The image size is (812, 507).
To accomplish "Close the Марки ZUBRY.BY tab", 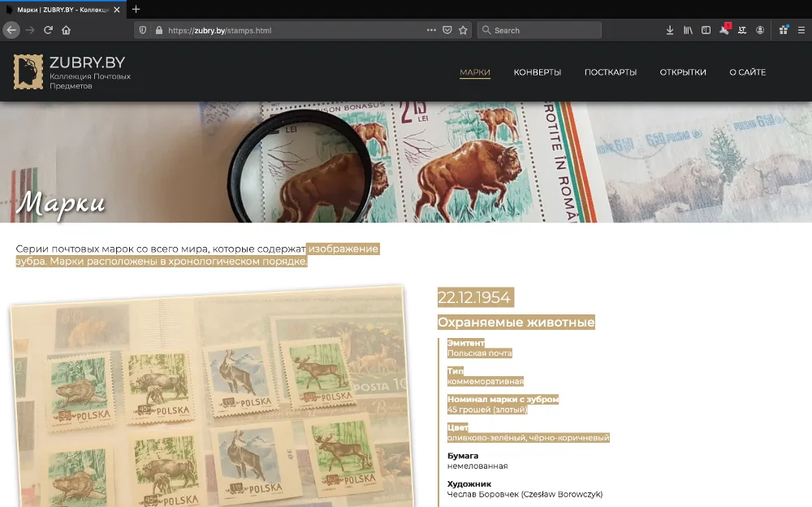I will [117, 9].
